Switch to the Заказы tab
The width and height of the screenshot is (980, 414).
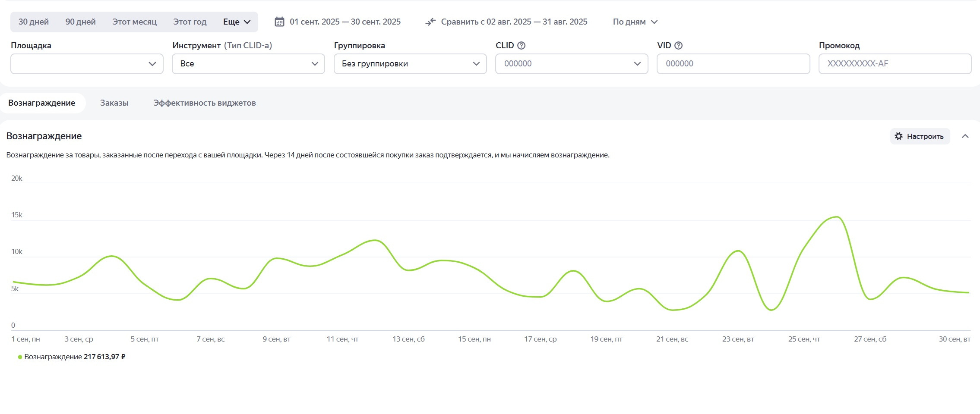(114, 103)
